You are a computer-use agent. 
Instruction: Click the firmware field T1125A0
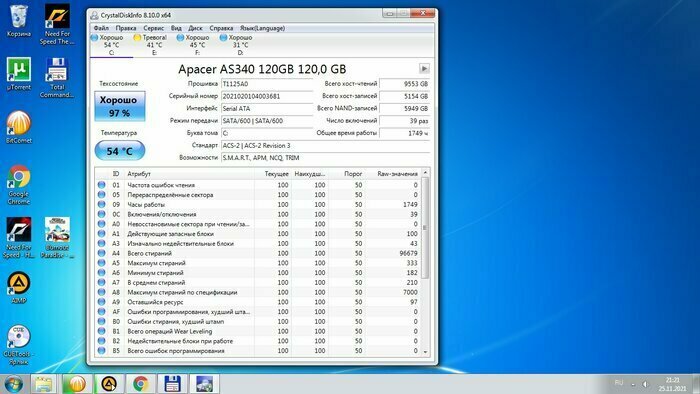click(x=267, y=84)
